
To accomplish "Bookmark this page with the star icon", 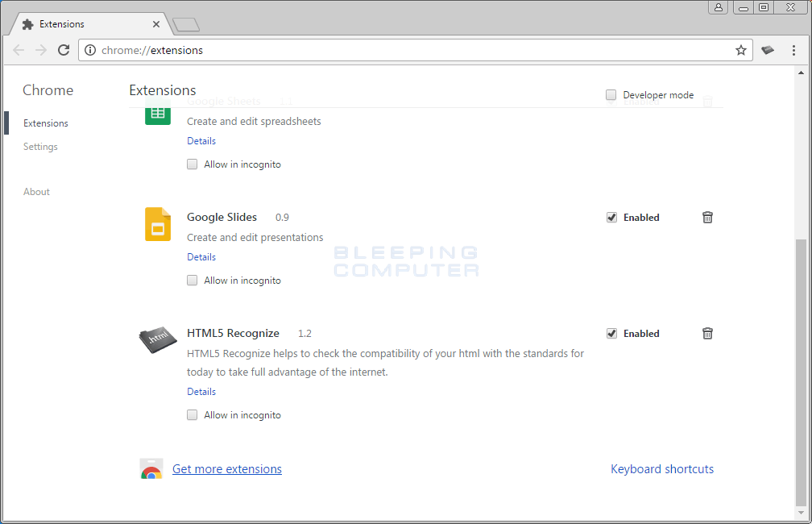I will 741,50.
